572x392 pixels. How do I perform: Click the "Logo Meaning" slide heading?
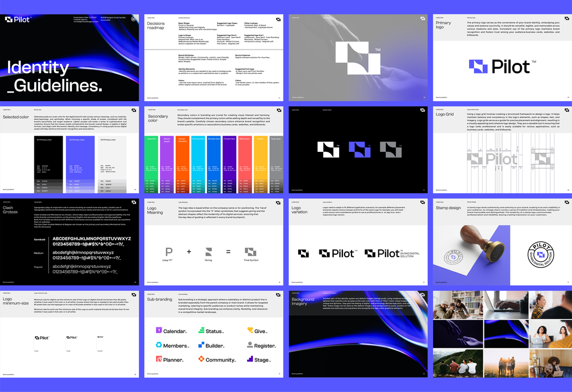155,210
